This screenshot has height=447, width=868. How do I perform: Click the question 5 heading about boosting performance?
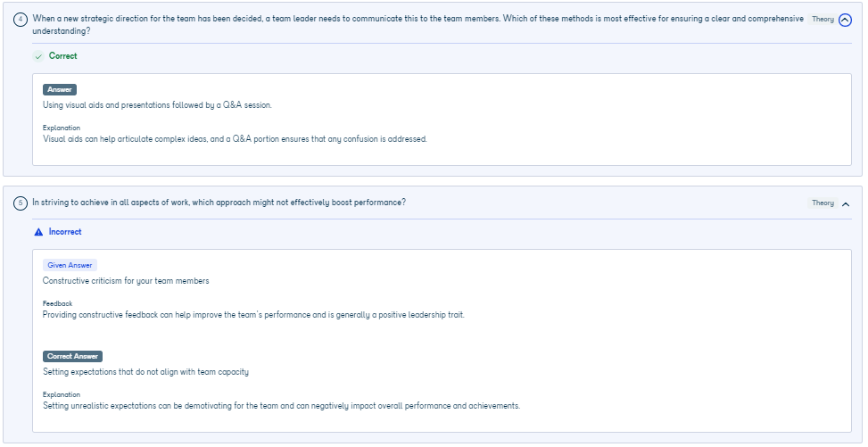pyautogui.click(x=219, y=203)
